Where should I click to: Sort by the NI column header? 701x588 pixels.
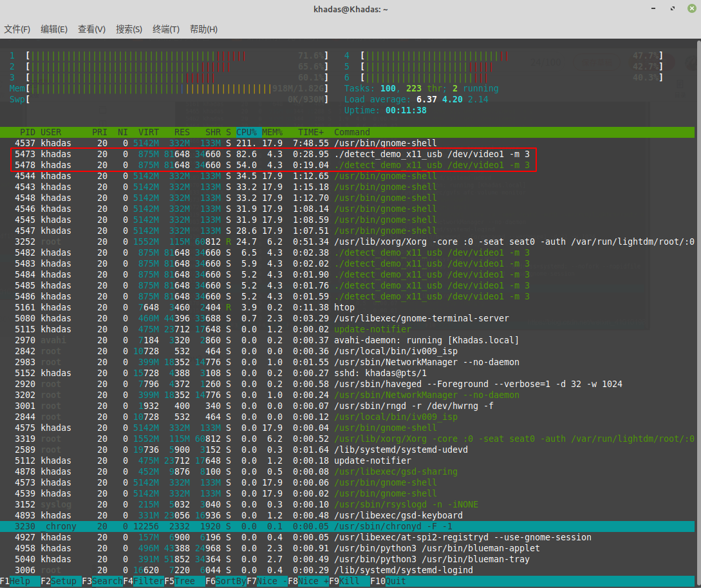tap(122, 133)
